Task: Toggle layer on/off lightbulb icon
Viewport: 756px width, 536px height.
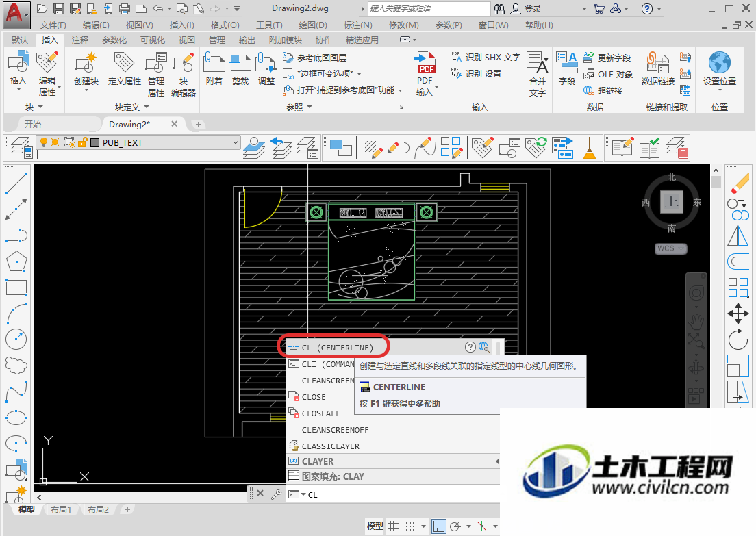Action: 43,142
